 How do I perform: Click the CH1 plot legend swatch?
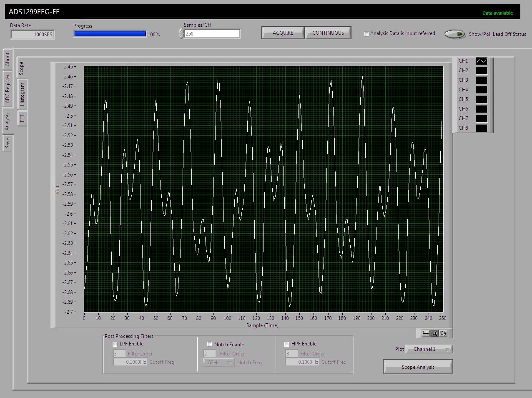tap(482, 61)
